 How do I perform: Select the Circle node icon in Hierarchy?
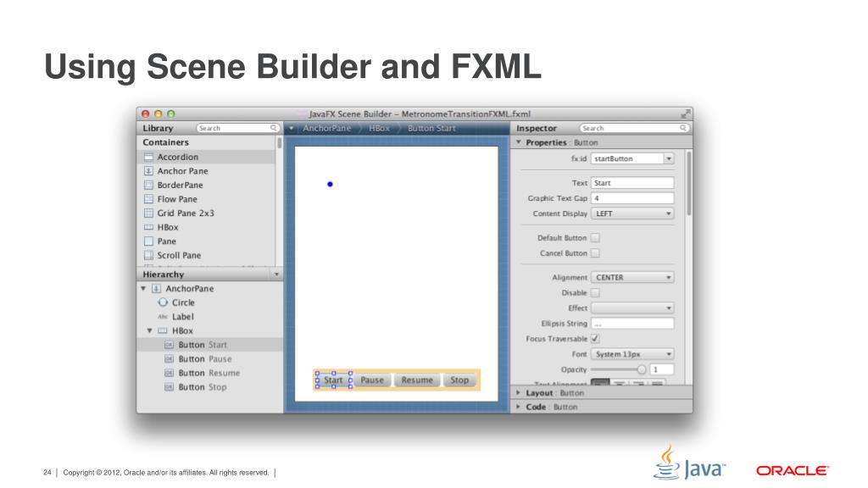pyautogui.click(x=163, y=302)
